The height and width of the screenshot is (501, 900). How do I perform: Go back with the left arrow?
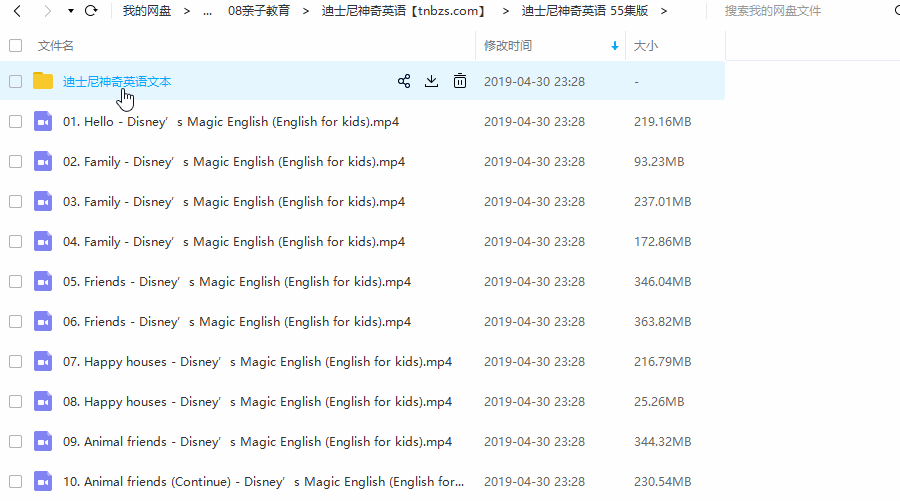tap(17, 11)
